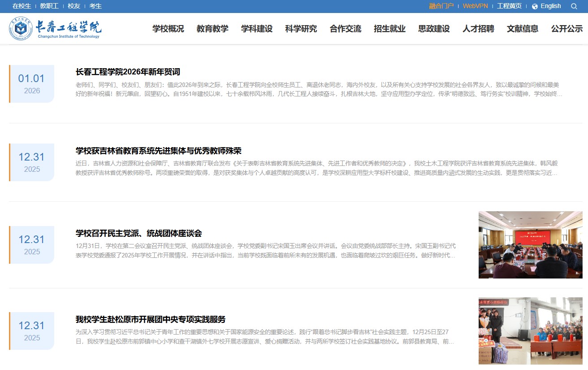588x370 pixels.
Task: Click the conference room meeting thumbnail
Action: [530, 245]
